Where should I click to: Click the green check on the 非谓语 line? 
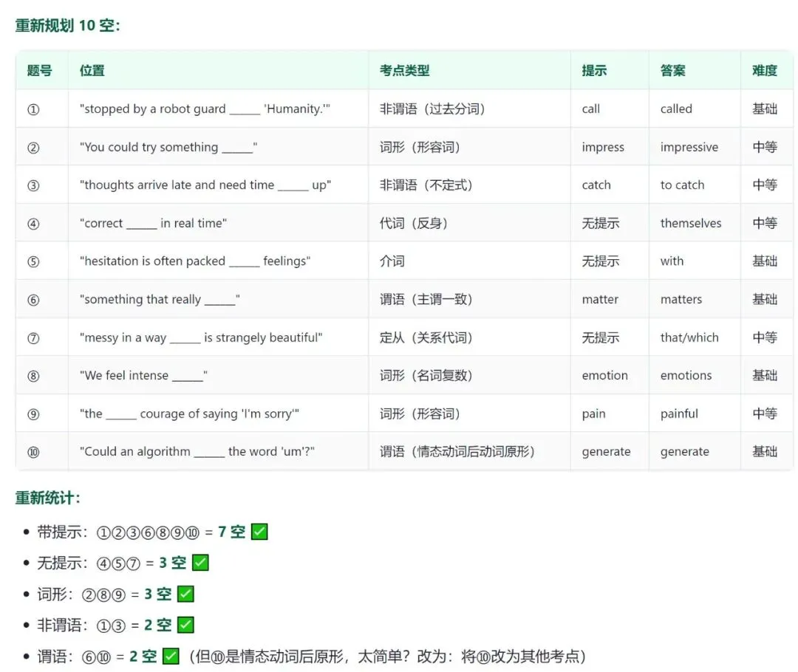[x=185, y=625]
